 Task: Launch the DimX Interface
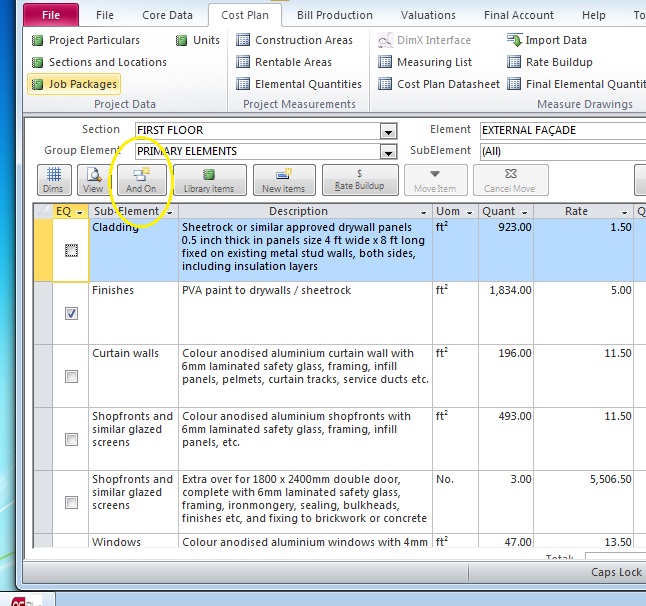click(x=424, y=40)
